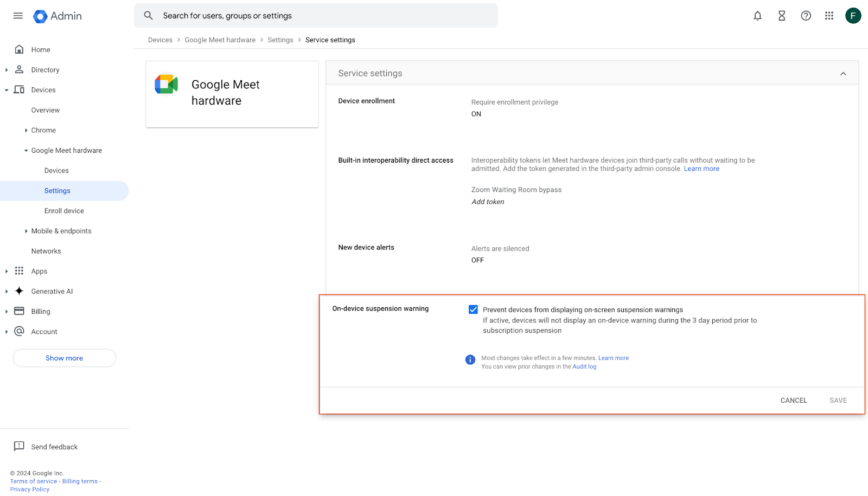
Task: Expand the Mobile & endpoints arrow
Action: [26, 231]
